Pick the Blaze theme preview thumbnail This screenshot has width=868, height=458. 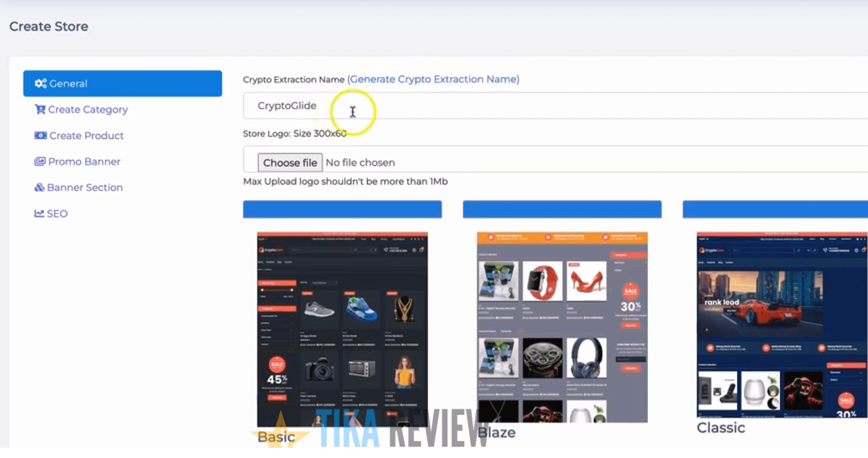[x=562, y=327]
